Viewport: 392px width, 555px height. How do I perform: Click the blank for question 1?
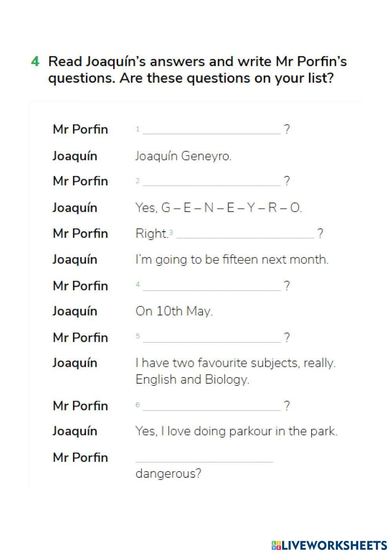212,129
